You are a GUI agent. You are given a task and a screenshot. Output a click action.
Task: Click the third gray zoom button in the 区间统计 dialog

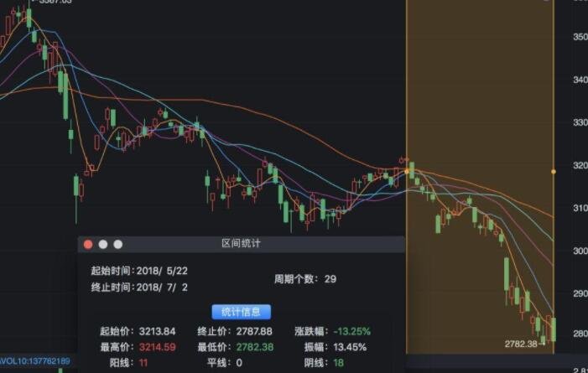[x=118, y=244]
